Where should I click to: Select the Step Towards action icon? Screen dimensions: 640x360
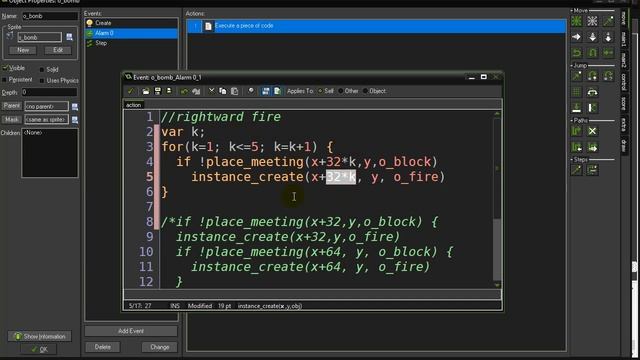click(576, 170)
